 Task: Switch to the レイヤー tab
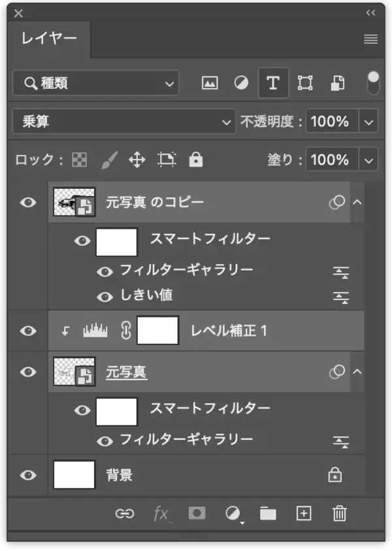[49, 38]
